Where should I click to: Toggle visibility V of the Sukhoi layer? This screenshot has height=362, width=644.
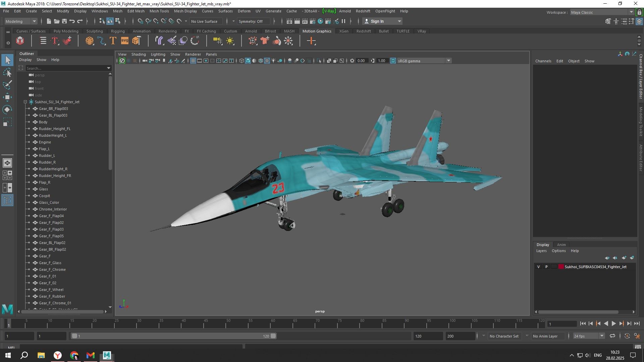point(539,267)
